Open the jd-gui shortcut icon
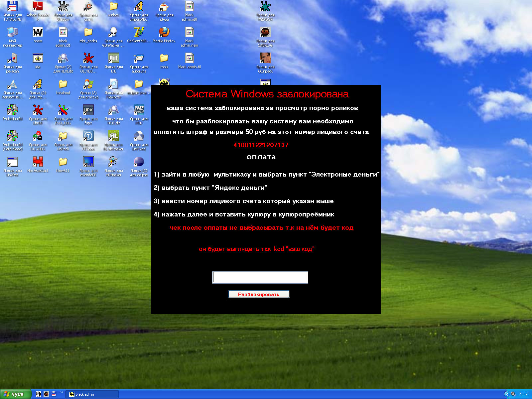 [164, 6]
